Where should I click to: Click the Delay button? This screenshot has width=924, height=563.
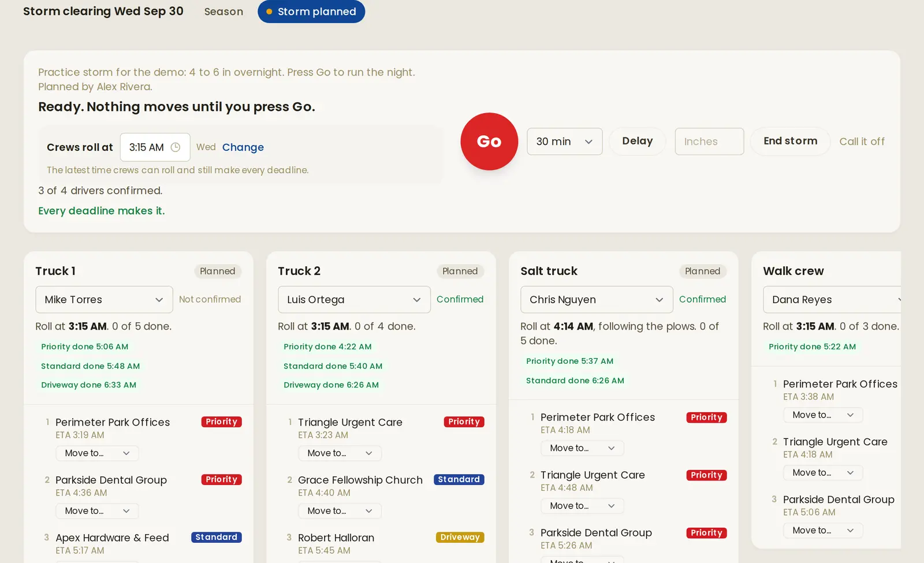638,141
